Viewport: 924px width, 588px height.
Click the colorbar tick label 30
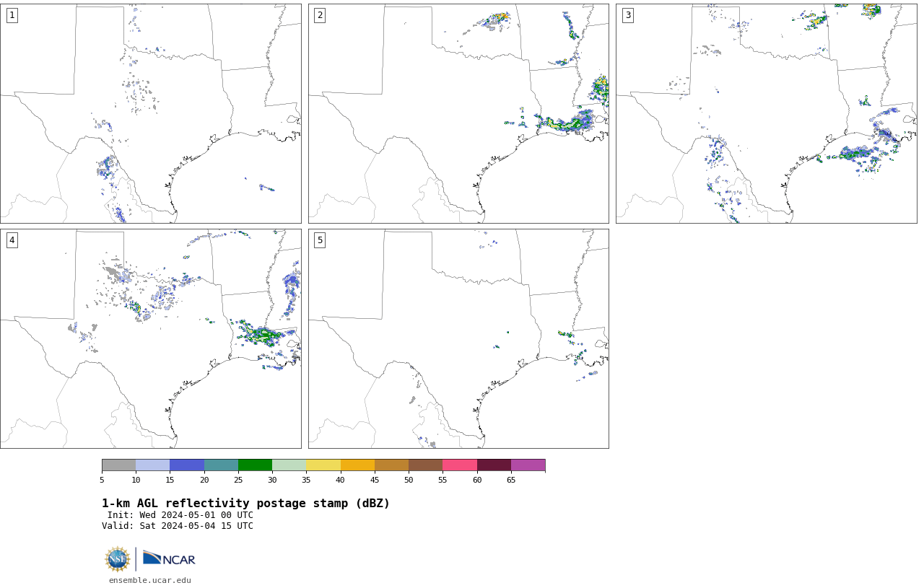pyautogui.click(x=272, y=481)
